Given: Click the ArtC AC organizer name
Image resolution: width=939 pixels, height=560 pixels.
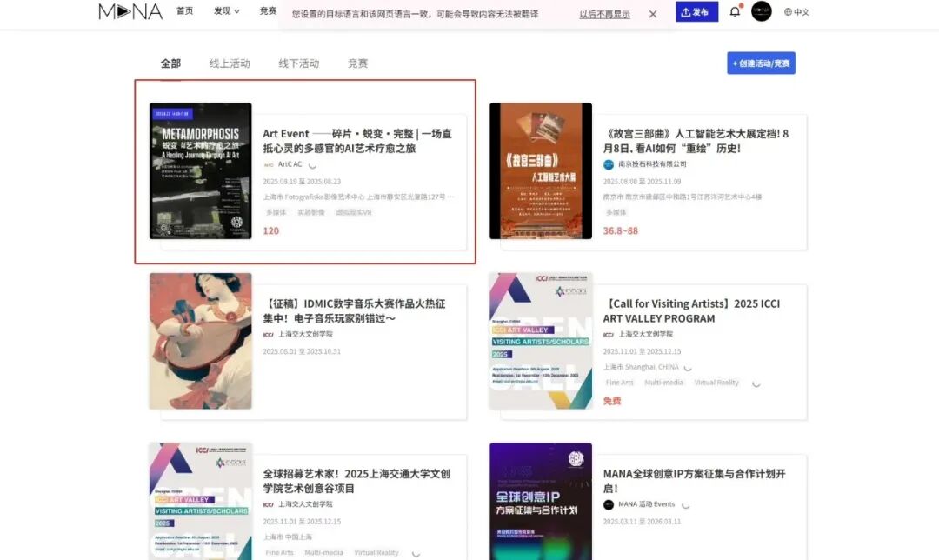Looking at the screenshot, I should [290, 164].
